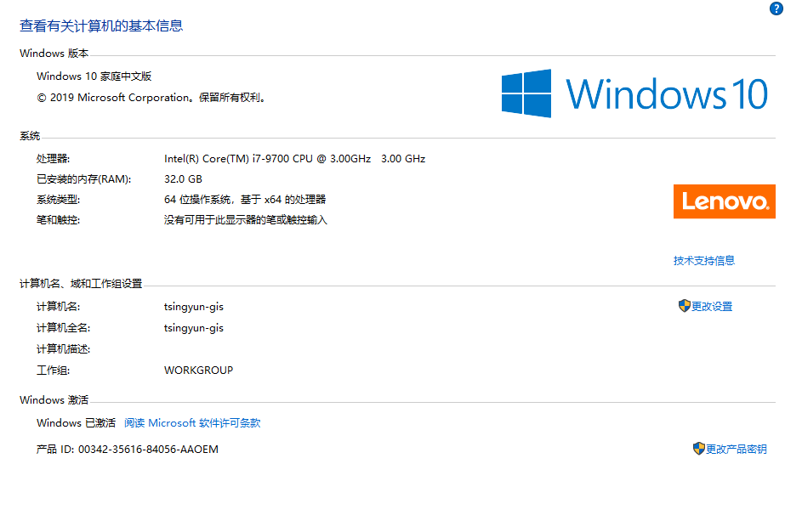Click the shield icon beside 更改设置

[684, 306]
